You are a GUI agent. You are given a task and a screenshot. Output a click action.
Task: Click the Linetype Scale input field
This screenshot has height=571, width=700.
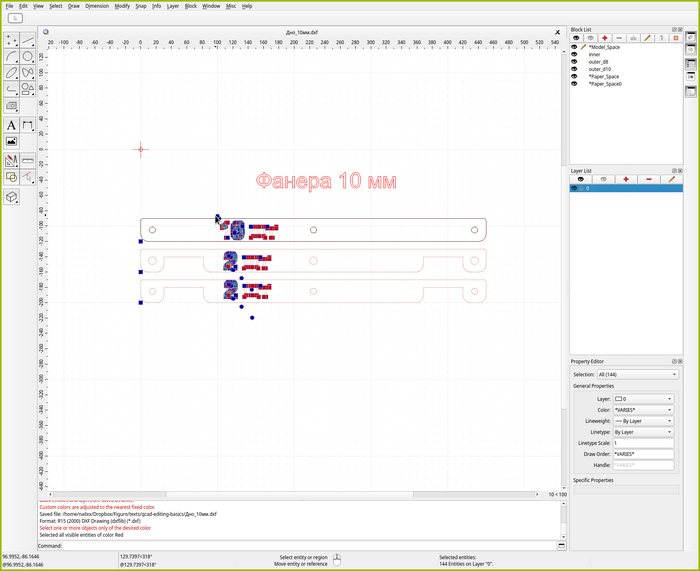[x=645, y=443]
